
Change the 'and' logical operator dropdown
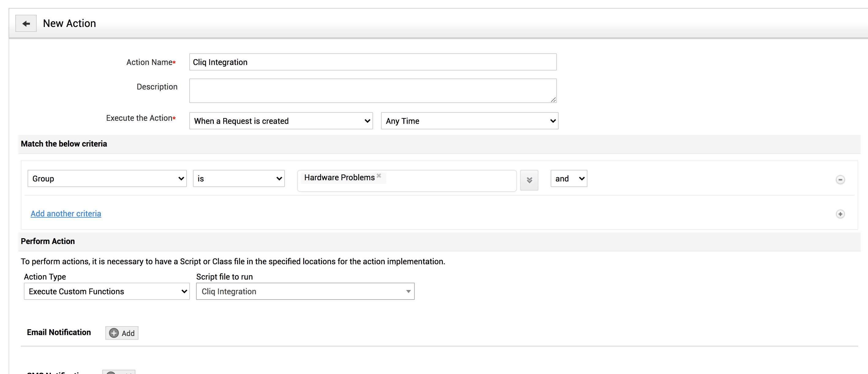[568, 179]
